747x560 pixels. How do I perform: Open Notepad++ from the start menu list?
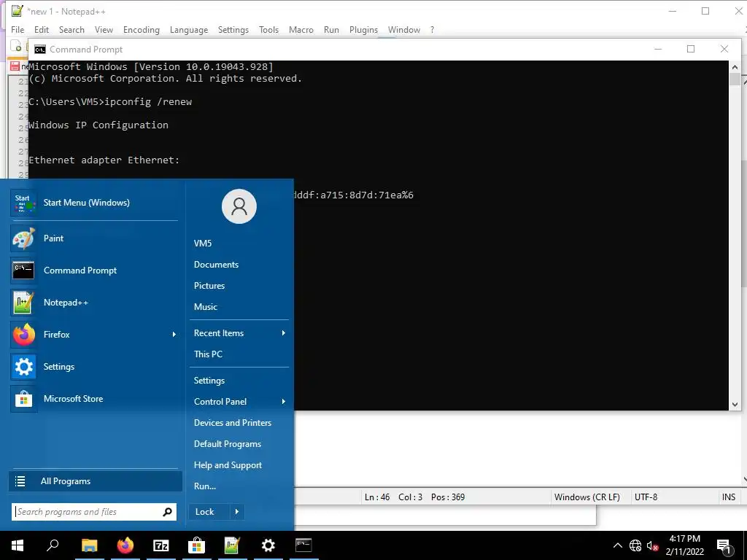coord(94,303)
